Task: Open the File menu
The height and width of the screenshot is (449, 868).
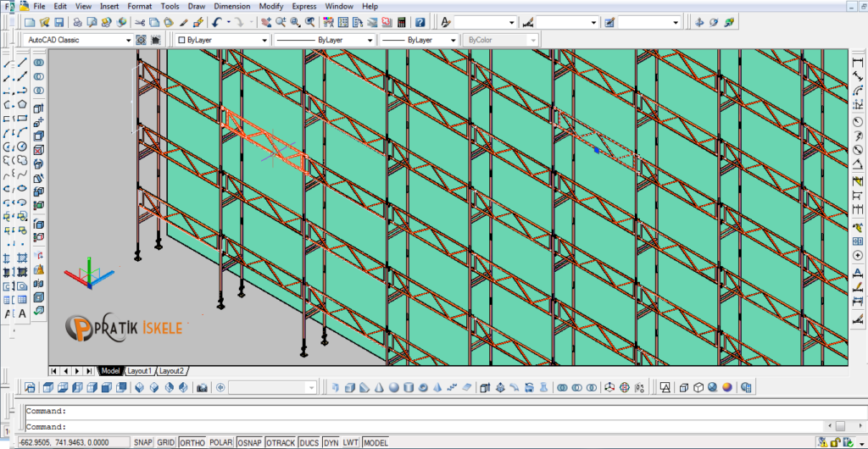Action: (x=39, y=7)
